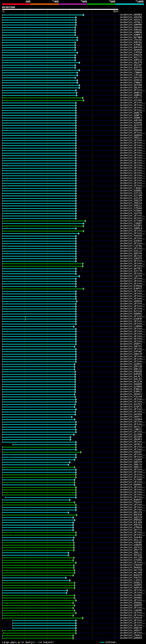This screenshot has height=644, width=146.
Task: Select hit UniRef100_A7L6A1
Action: (131, 100)
